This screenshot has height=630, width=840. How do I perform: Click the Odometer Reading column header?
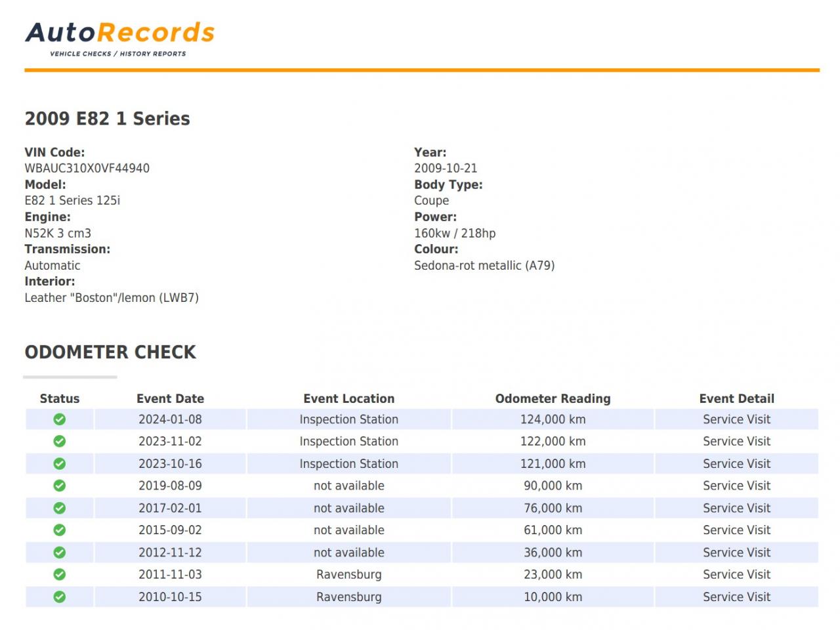click(x=553, y=398)
